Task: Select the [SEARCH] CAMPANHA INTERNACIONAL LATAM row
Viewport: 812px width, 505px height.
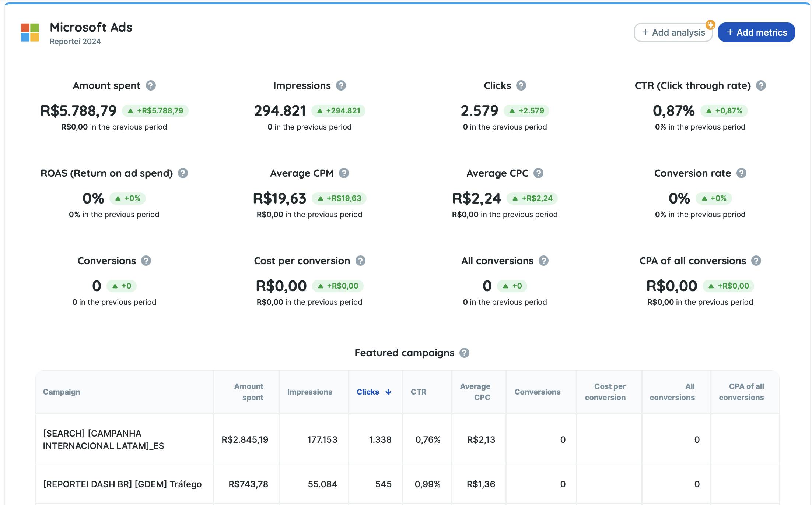Action: pyautogui.click(x=104, y=439)
